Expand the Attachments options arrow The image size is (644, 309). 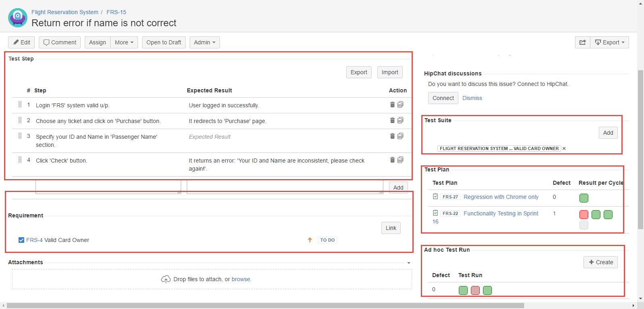[409, 263]
